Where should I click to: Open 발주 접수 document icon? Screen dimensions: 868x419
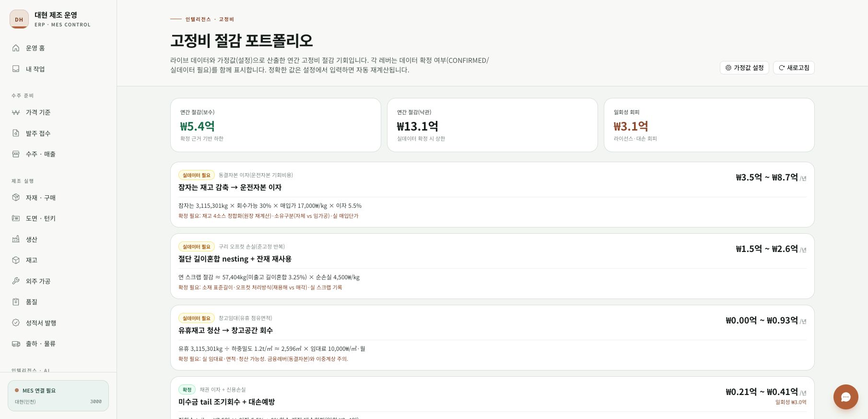pos(16,133)
